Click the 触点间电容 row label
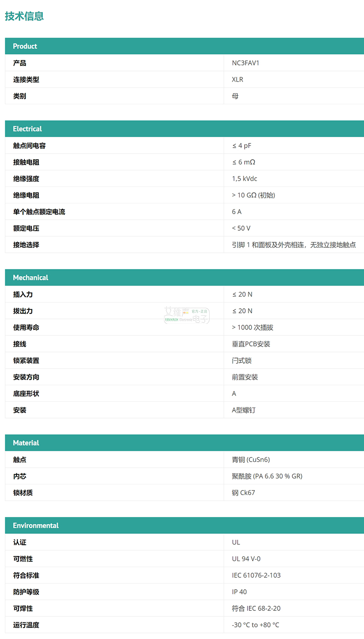 point(29,146)
